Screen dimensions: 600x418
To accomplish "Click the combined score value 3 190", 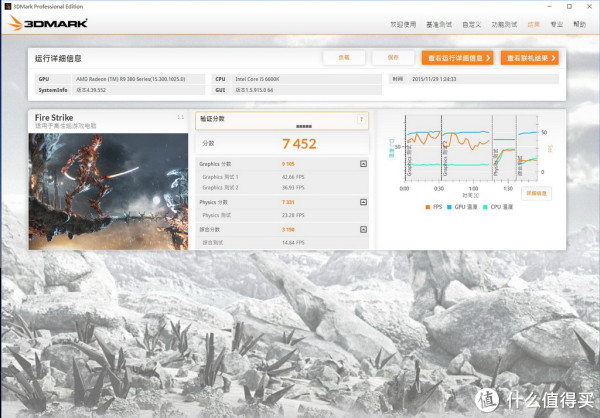I will tap(288, 230).
